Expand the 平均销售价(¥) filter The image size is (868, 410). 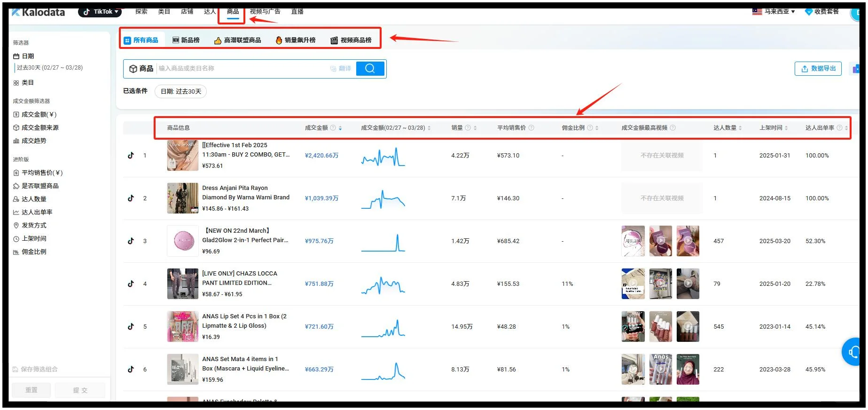38,173
